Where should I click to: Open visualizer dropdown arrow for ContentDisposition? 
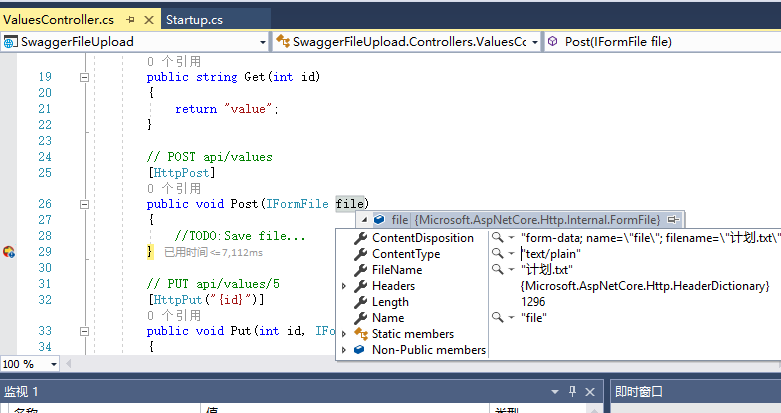(511, 238)
